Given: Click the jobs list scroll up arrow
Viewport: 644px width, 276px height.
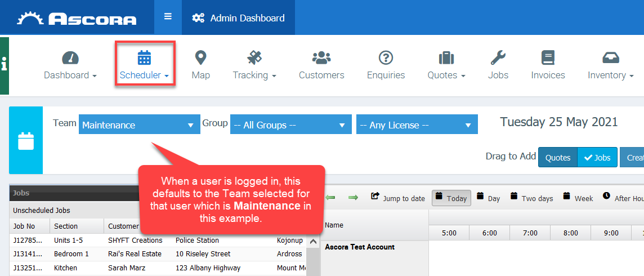Looking at the screenshot, I should click(312, 242).
